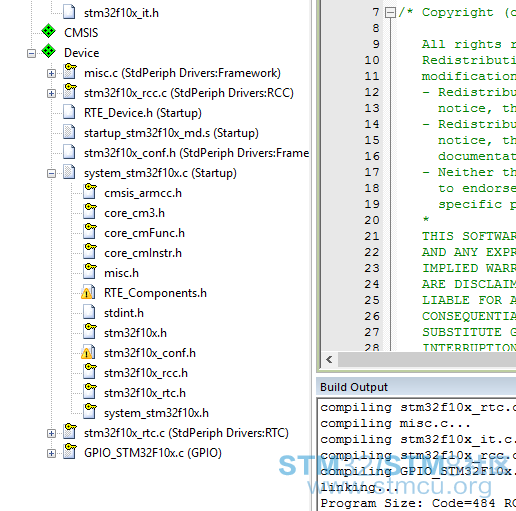
Task: Click the GPIO_STM32F10x.c key file icon
Action: click(70, 451)
